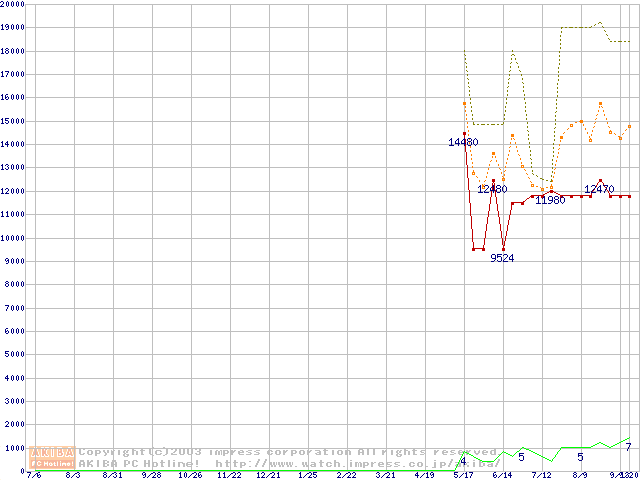Select the 14480 data point label
Screen dimensions: 640x480
(x=463, y=143)
